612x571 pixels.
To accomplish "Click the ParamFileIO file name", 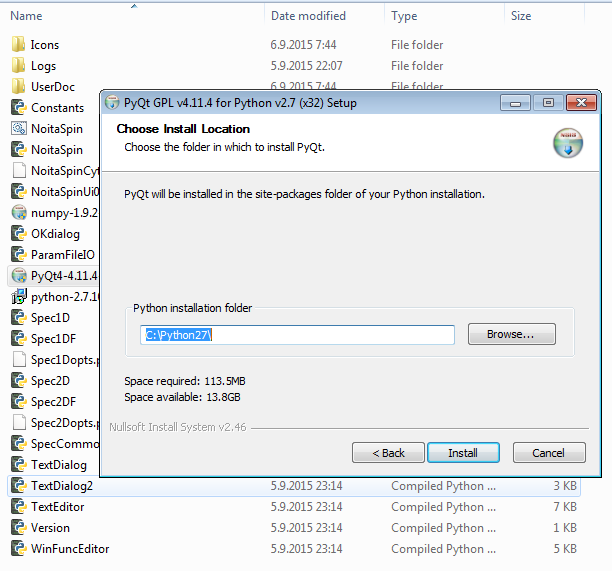I will [63, 255].
